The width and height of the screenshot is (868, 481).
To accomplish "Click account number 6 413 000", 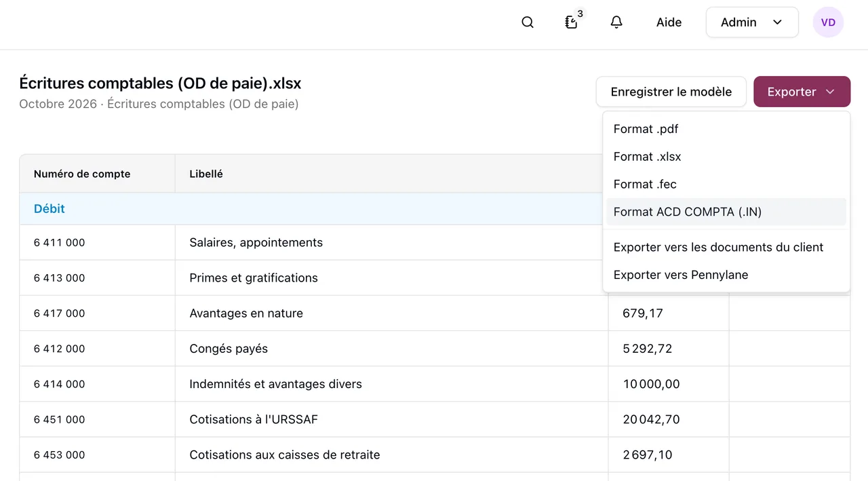I will coord(60,277).
